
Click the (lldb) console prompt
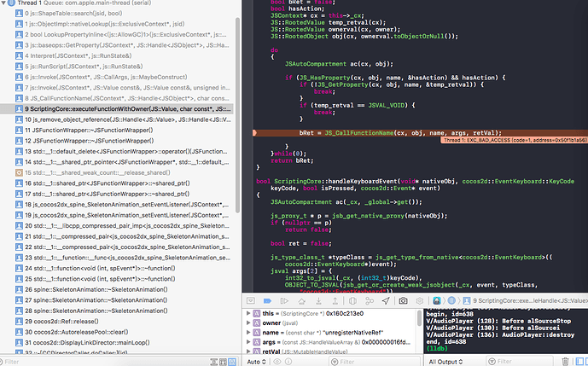click(x=436, y=348)
